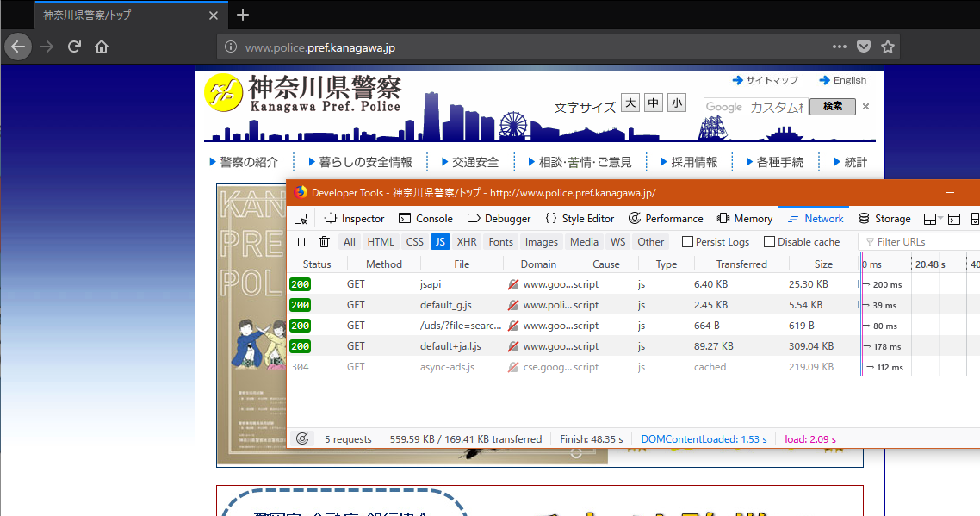Viewport: 980px width, 516px height.
Task: Open a new browser tab
Action: (x=243, y=15)
